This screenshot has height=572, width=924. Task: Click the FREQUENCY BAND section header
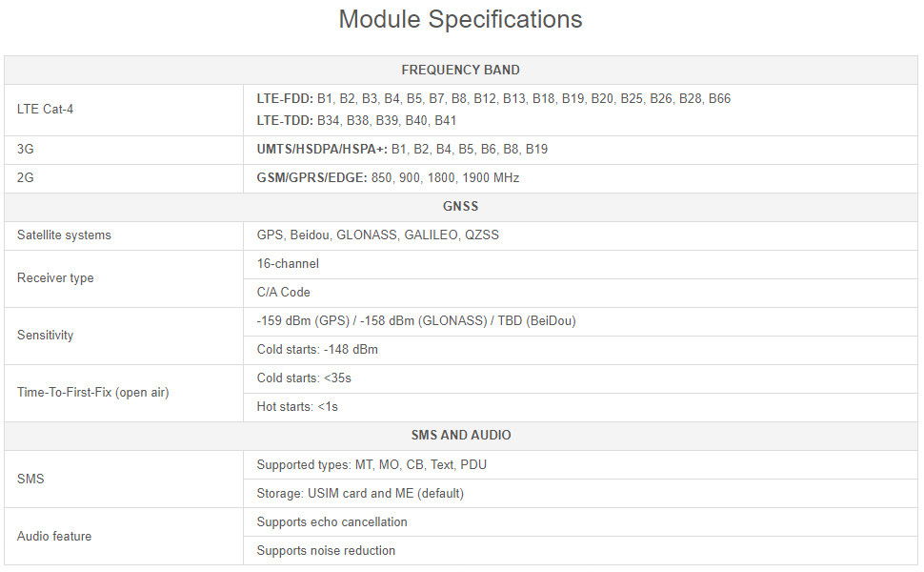460,70
